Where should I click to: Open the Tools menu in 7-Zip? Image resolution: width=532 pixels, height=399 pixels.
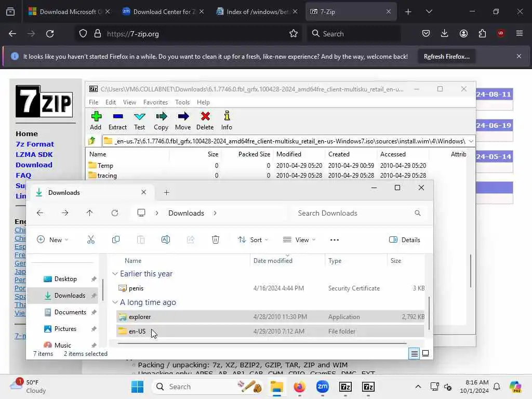pyautogui.click(x=182, y=102)
